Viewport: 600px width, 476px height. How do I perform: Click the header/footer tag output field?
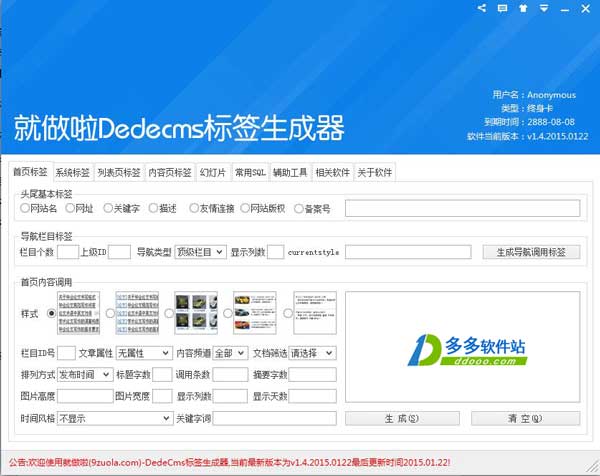point(463,208)
